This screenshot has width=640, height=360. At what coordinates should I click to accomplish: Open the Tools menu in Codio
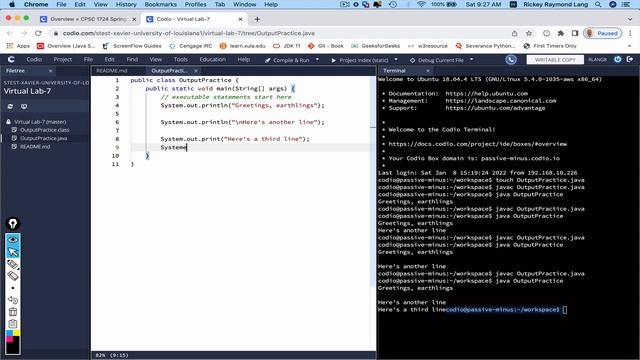(x=180, y=60)
